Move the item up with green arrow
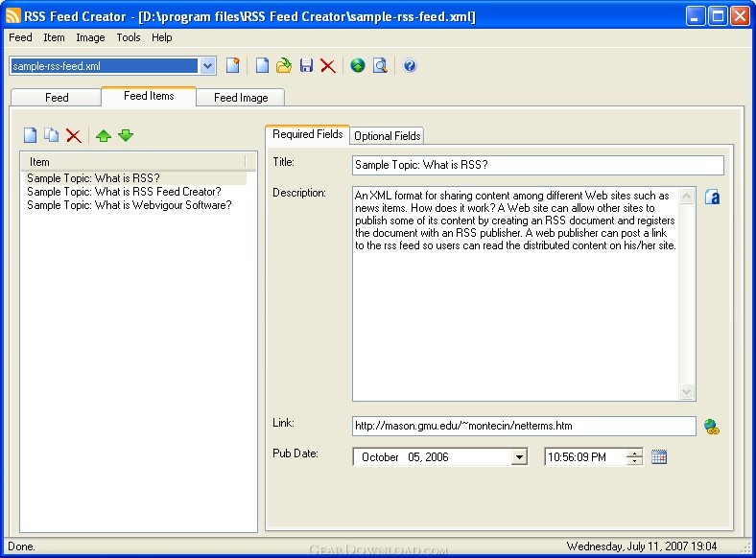 click(x=104, y=136)
